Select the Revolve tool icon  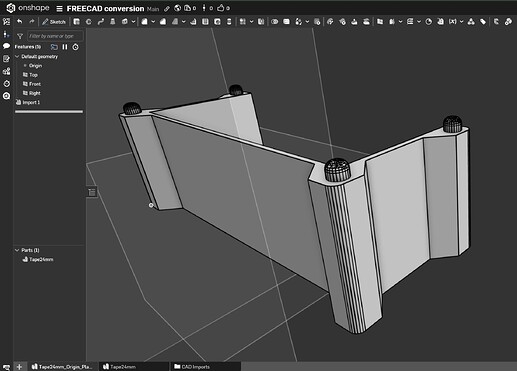89,22
